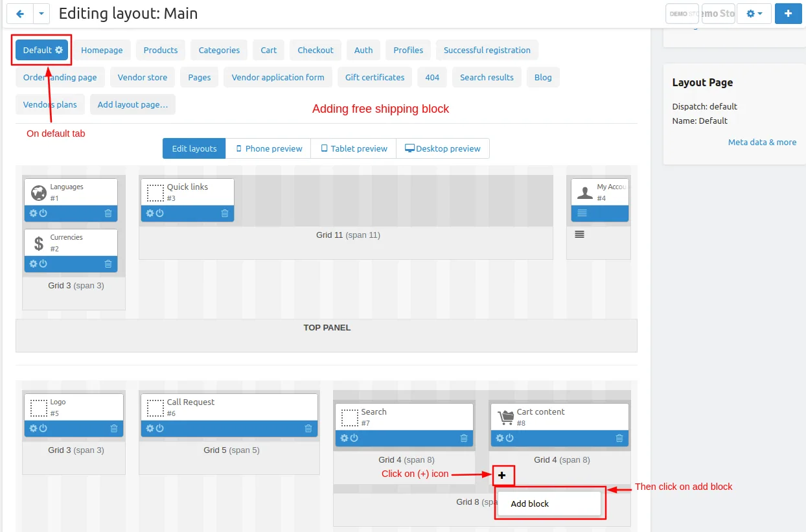Delete the Call Request block
This screenshot has height=532, width=806.
(308, 428)
